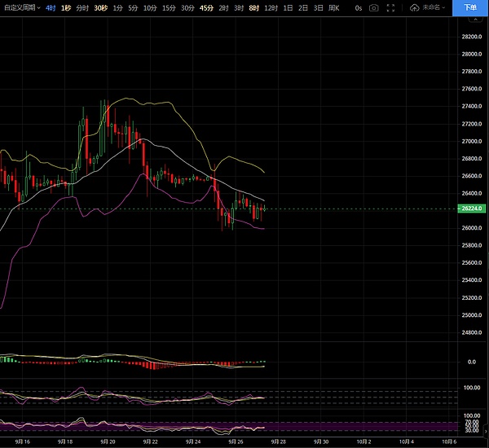Select the 30秒 interval
489x448 pixels.
(x=100, y=7)
